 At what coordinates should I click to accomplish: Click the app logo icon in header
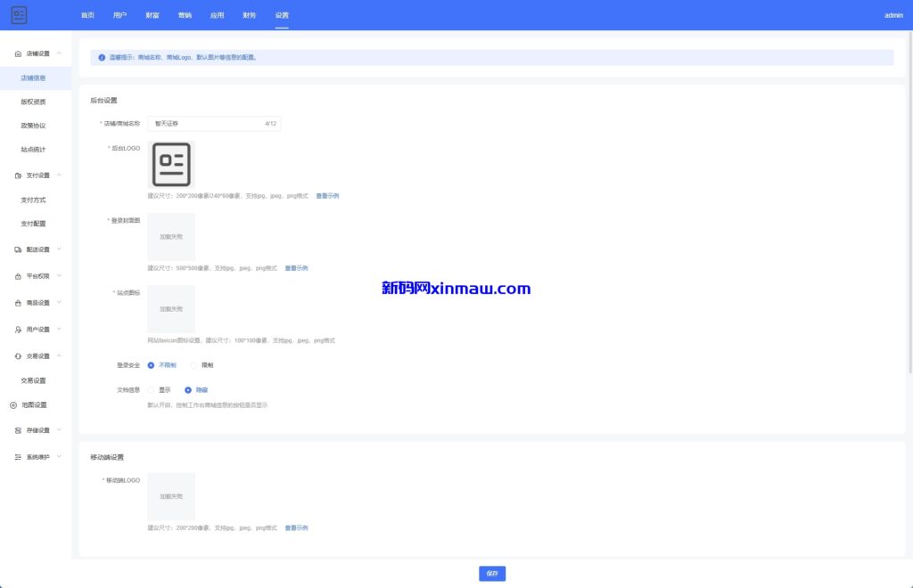19,15
